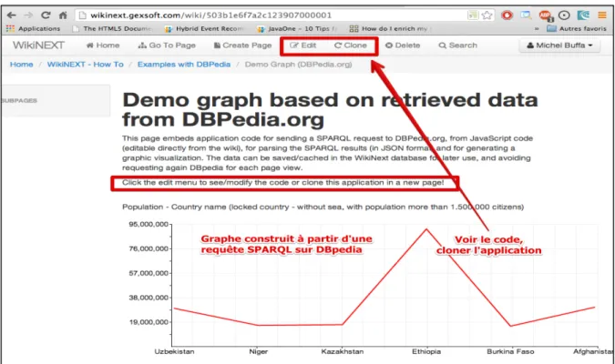This screenshot has width=615, height=364.
Task: Open the Chrome hamburger menu
Action: 602,15
